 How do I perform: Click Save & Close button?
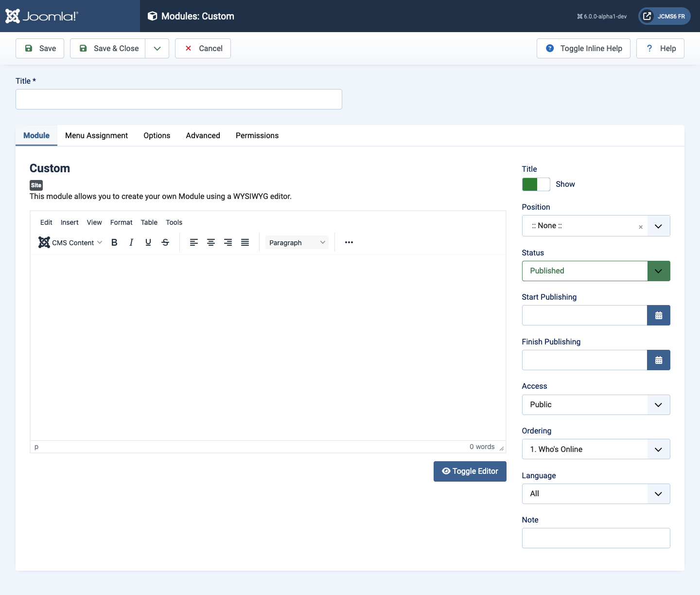pos(108,48)
